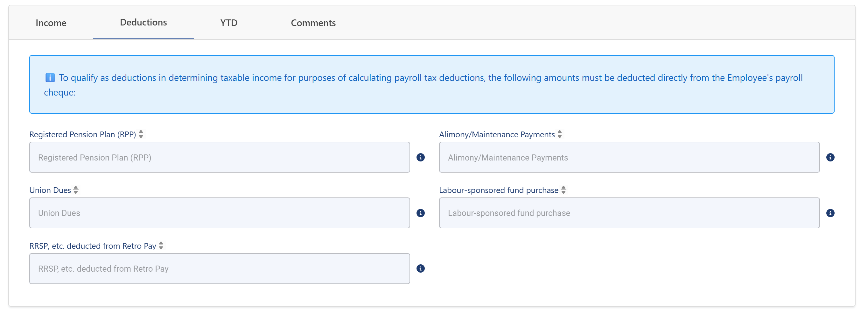Click the info icon beside Alimony/Maintenance Payments field
The width and height of the screenshot is (868, 314).
click(x=830, y=158)
